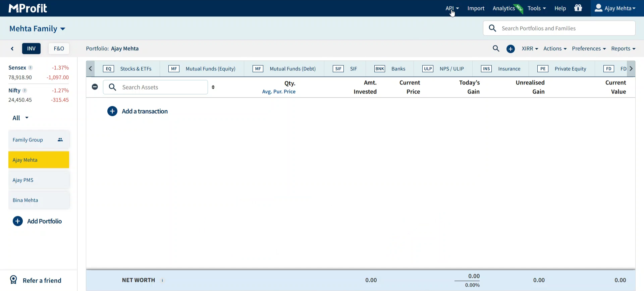Click the ULP badge icon

coord(428,69)
